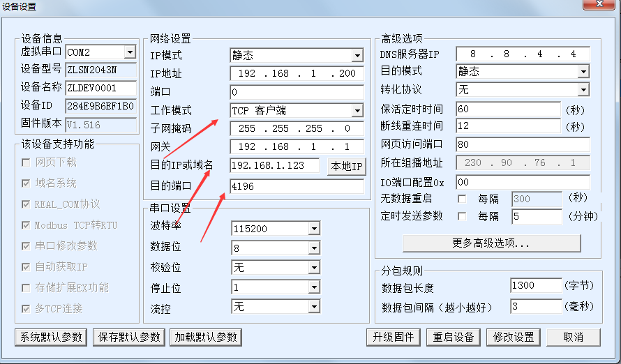Click the 本地IP button
The image size is (621, 364).
pyautogui.click(x=347, y=167)
